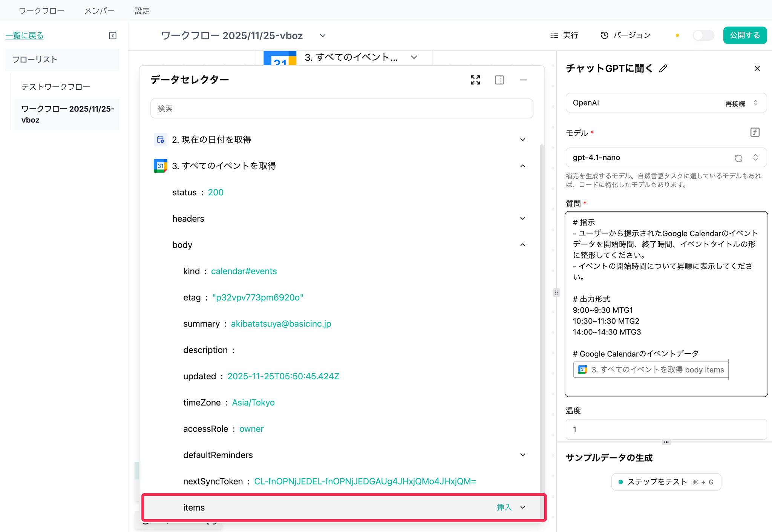This screenshot has height=532, width=772.
Task: Close the チャットGPTに聞く panel
Action: click(x=757, y=69)
